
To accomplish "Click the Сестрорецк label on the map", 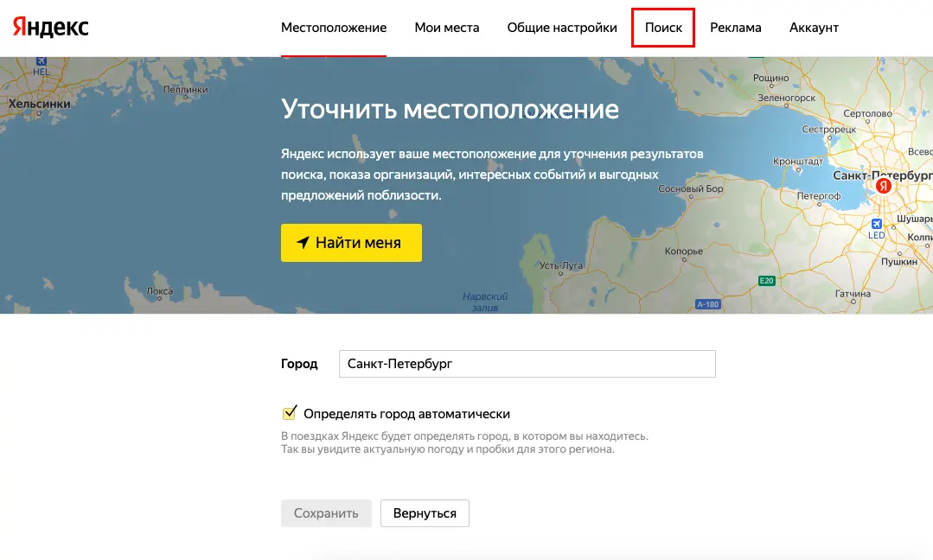I will [x=829, y=129].
